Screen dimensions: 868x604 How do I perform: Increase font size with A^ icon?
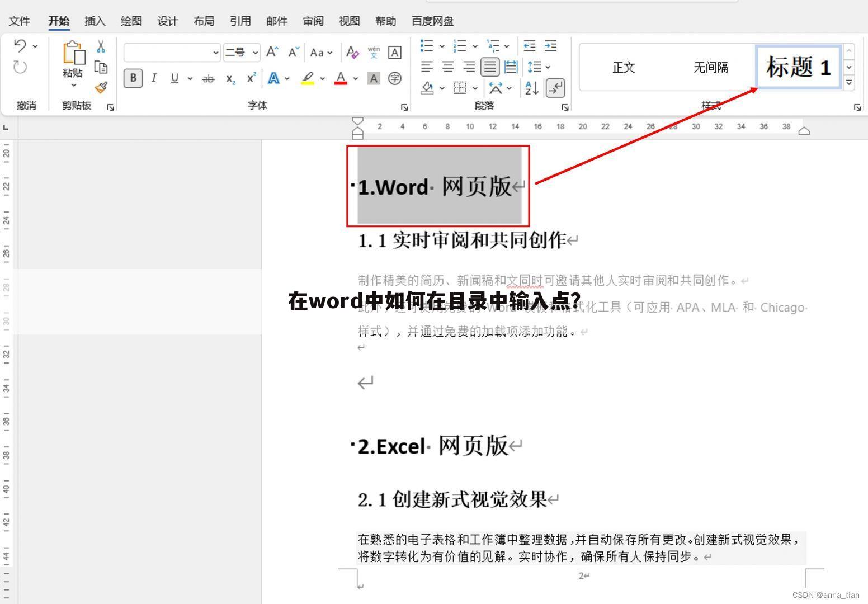point(272,53)
